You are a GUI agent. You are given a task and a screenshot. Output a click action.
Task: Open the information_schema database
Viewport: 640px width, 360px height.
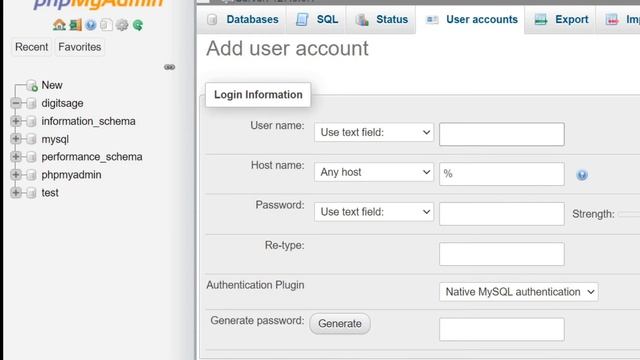tap(89, 121)
